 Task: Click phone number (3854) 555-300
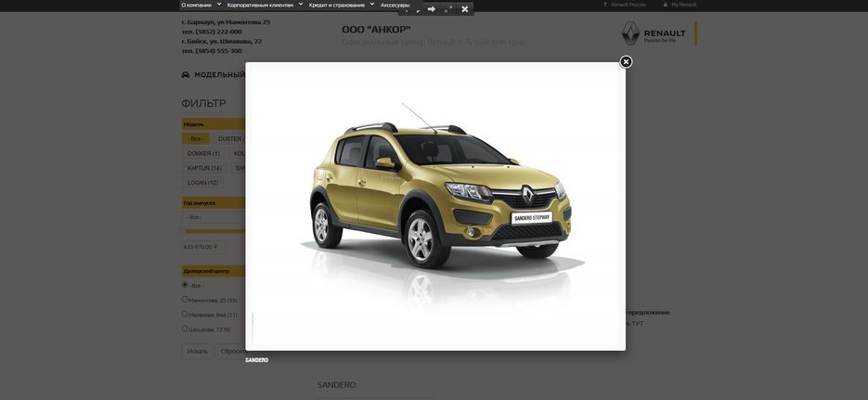click(x=218, y=50)
